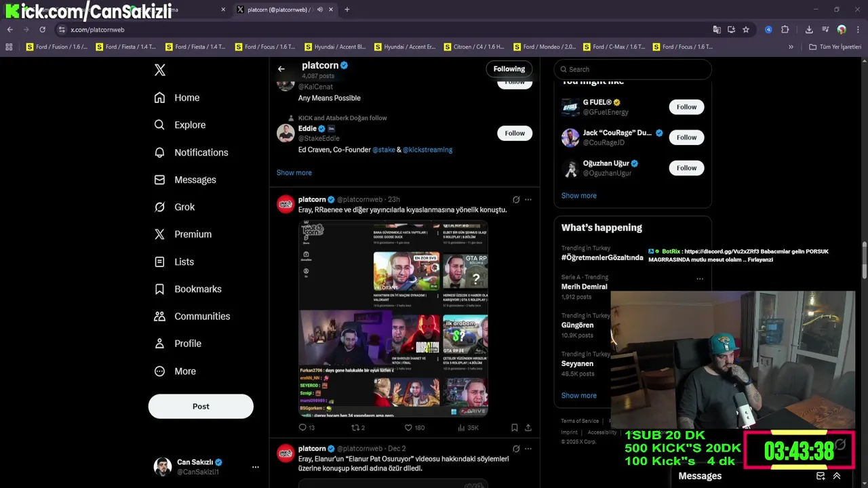Follow Oğuzhan Uğur account

tap(686, 167)
